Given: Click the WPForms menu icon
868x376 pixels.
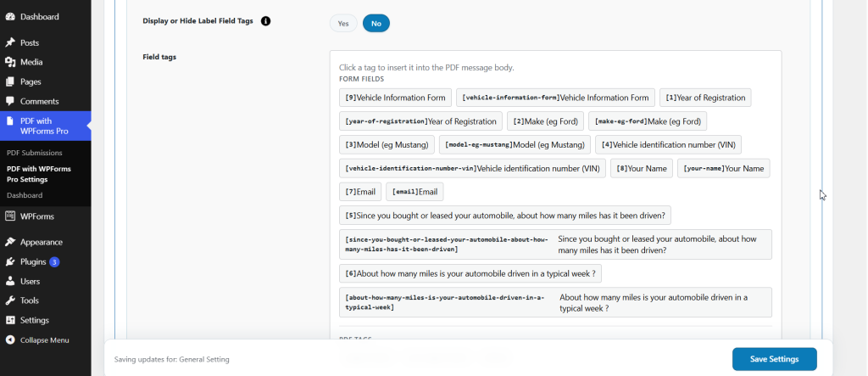Looking at the screenshot, I should (x=10, y=216).
